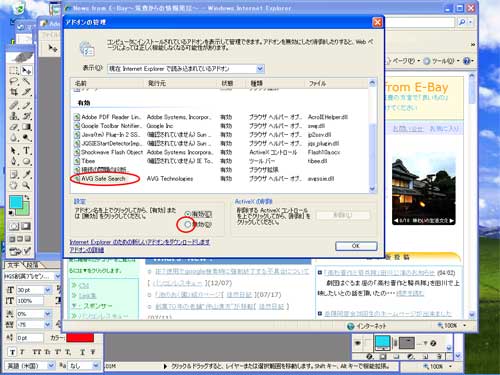
Task: Select the Rectangular Marquee tool in Photoshop
Action: 14,71
